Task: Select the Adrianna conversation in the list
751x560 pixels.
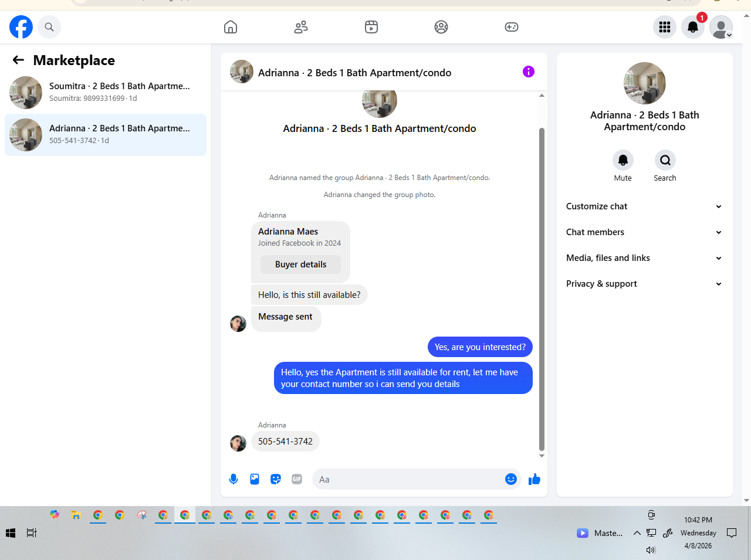Action: pyautogui.click(x=106, y=135)
